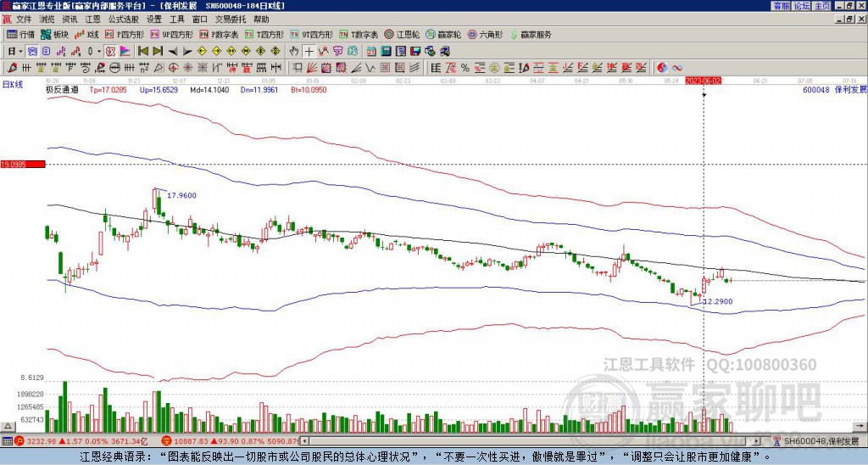Open the 浏览 menu
This screenshot has height=465, width=868.
[x=47, y=20]
